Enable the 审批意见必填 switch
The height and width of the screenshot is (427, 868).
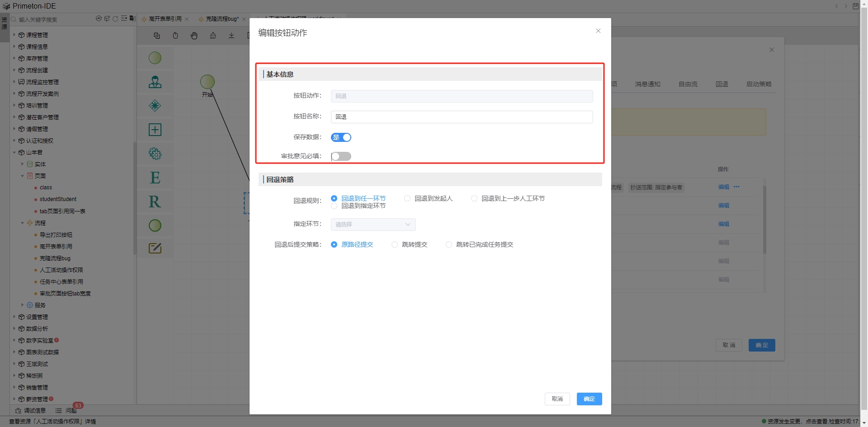pos(341,156)
